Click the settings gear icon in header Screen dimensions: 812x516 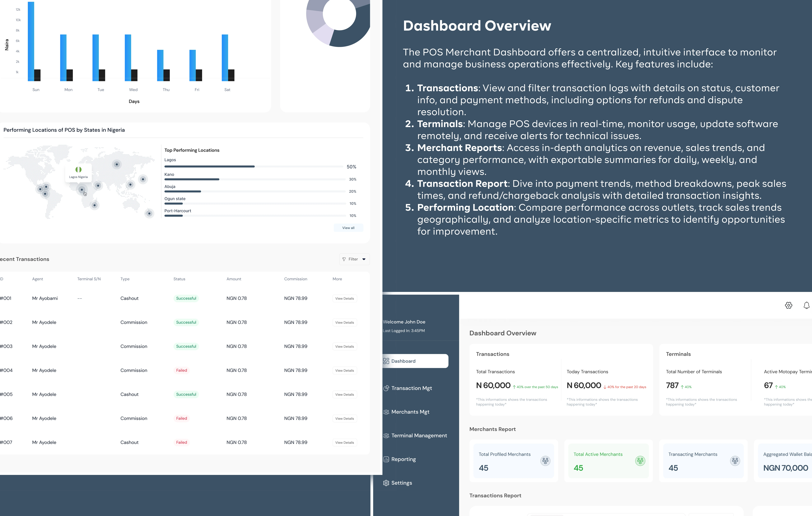pos(788,305)
